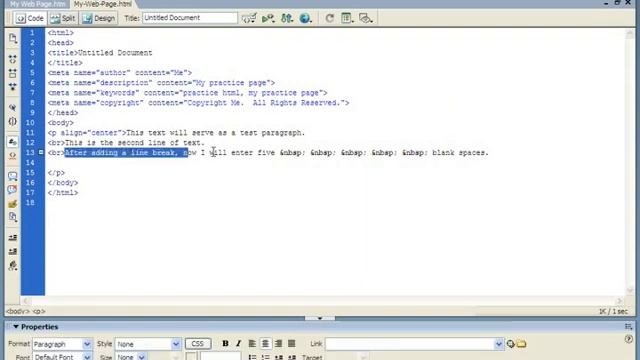Toggle Bold in Properties panel
This screenshot has width=640, height=360.
coord(225,344)
